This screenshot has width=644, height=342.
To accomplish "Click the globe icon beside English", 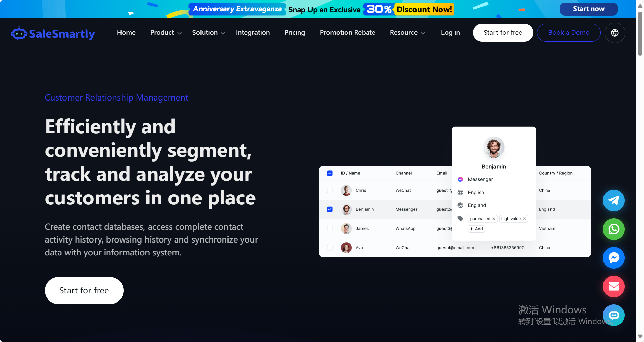I will 460,192.
